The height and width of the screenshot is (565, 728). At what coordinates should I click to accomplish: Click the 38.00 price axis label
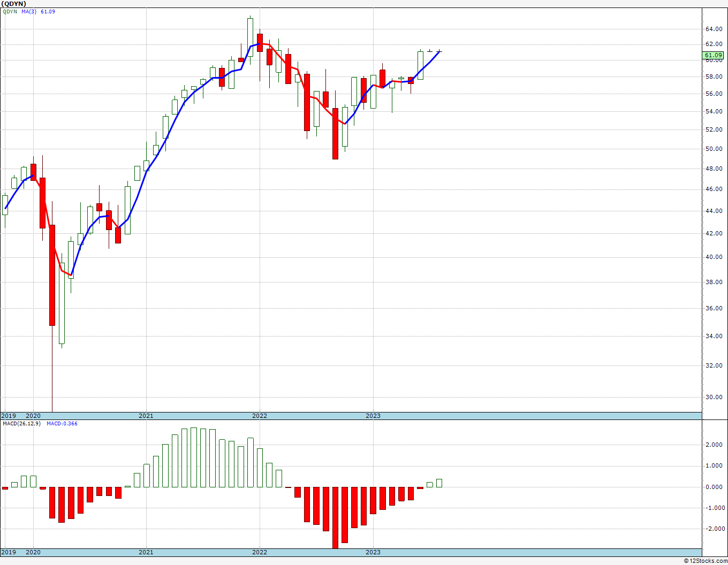pos(714,282)
